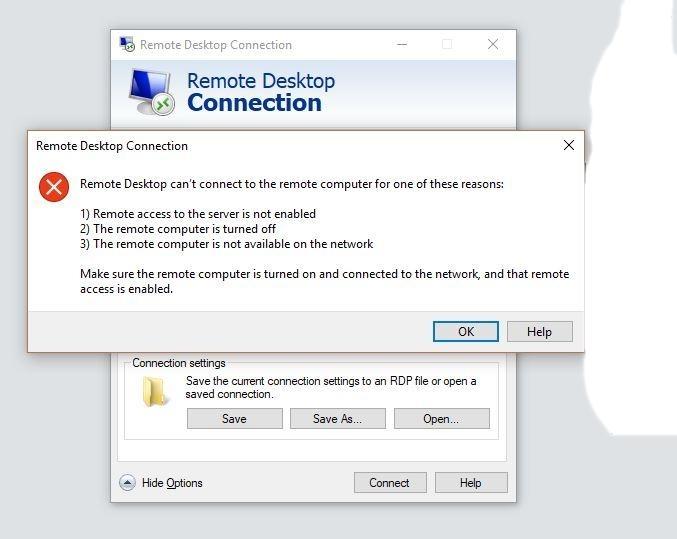This screenshot has width=677, height=539.
Task: Click Open... to load a saved connection
Action: [441, 419]
